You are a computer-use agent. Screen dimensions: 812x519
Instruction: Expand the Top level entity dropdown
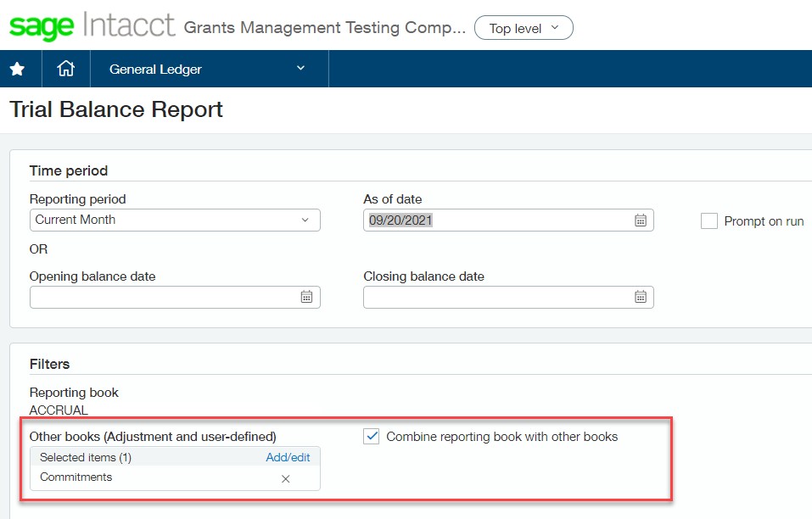(524, 28)
